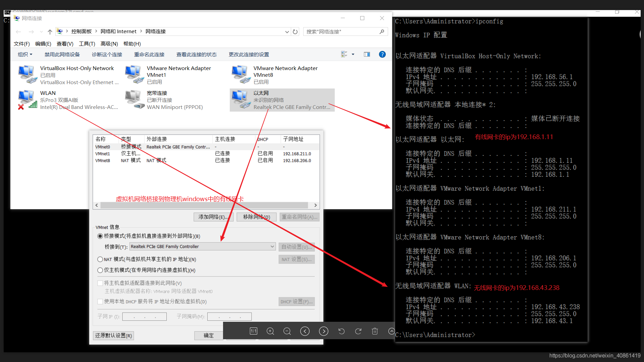Open the 高级(N) menu
This screenshot has width=644, height=362.
point(109,44)
